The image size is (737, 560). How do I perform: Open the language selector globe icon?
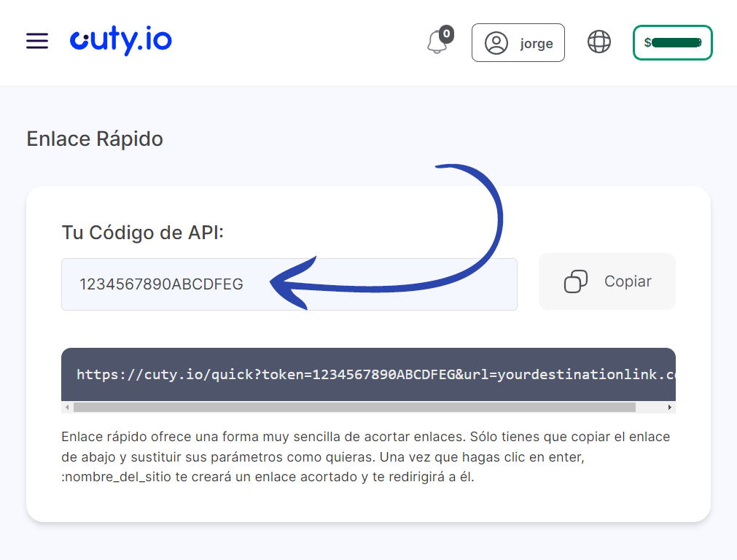click(x=598, y=42)
